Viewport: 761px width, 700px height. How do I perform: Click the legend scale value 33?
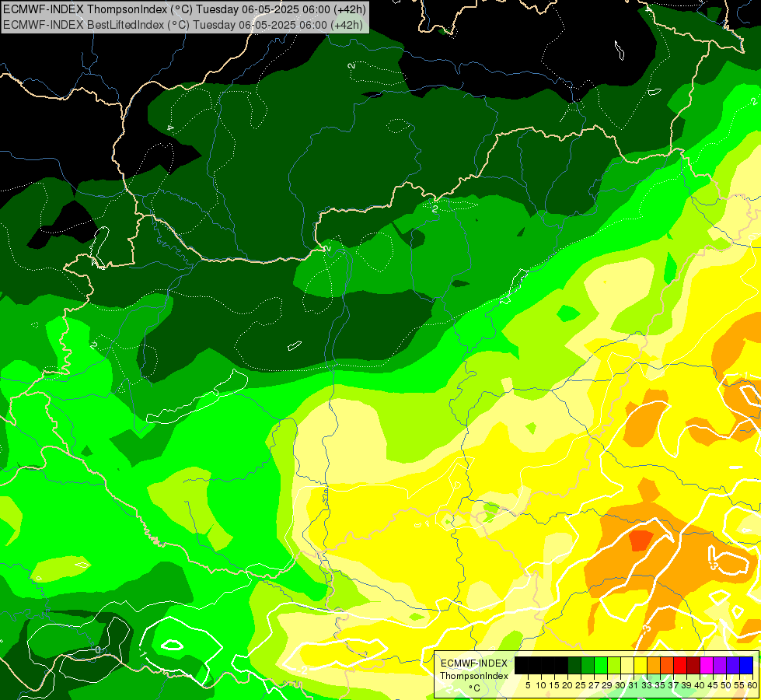point(647,685)
